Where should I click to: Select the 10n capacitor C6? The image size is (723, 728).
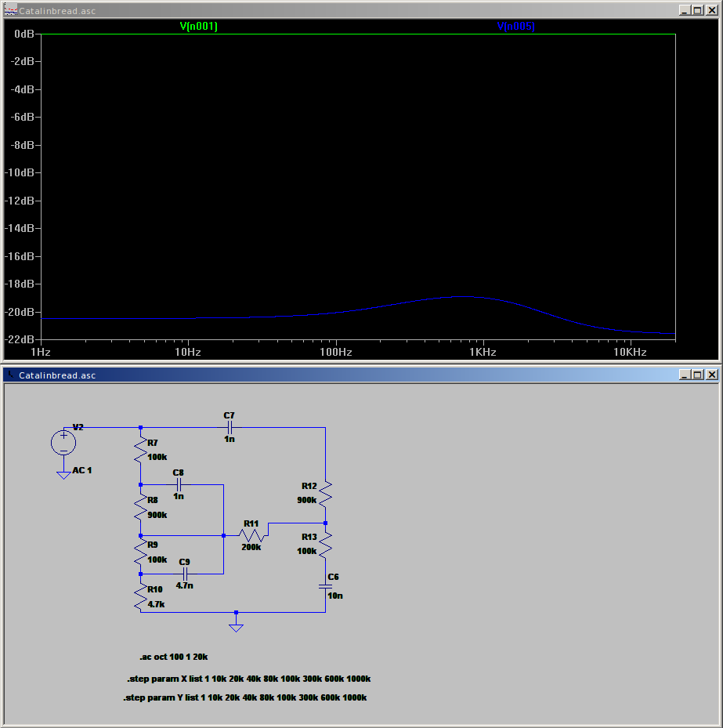tap(325, 586)
